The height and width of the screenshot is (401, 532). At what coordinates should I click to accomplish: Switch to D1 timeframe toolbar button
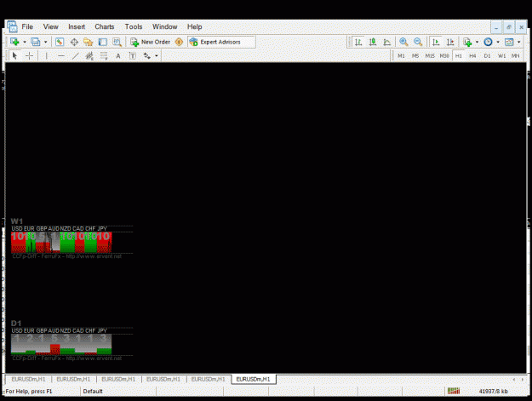487,55
